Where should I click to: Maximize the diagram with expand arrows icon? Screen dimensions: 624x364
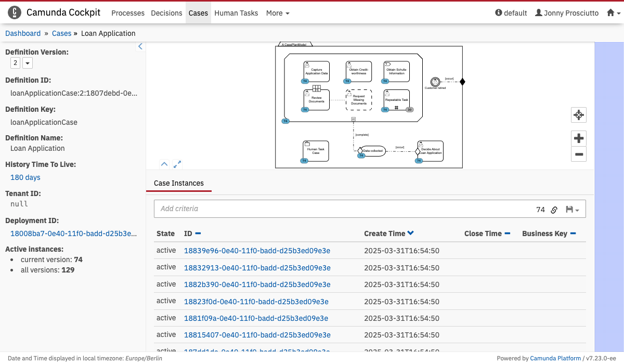(177, 164)
